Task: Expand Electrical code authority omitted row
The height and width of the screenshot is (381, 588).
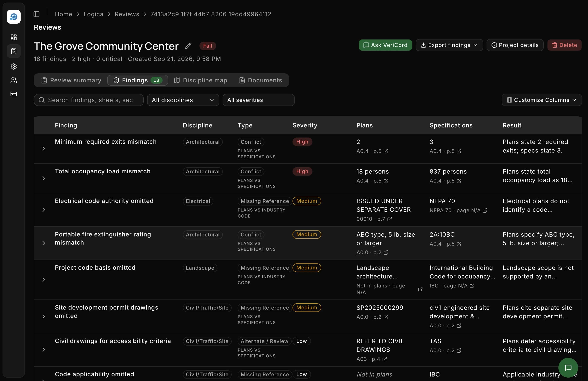Action: (x=44, y=210)
